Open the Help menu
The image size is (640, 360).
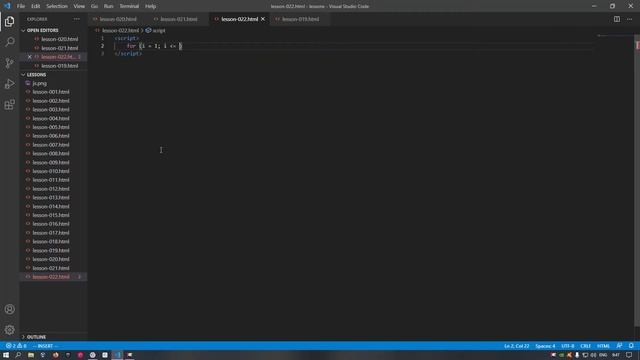151,6
